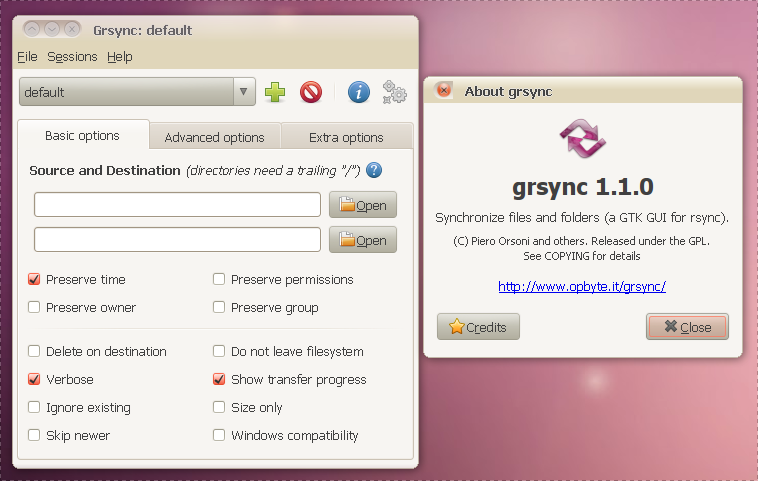
Task: Open the default session dropdown
Action: 137,91
